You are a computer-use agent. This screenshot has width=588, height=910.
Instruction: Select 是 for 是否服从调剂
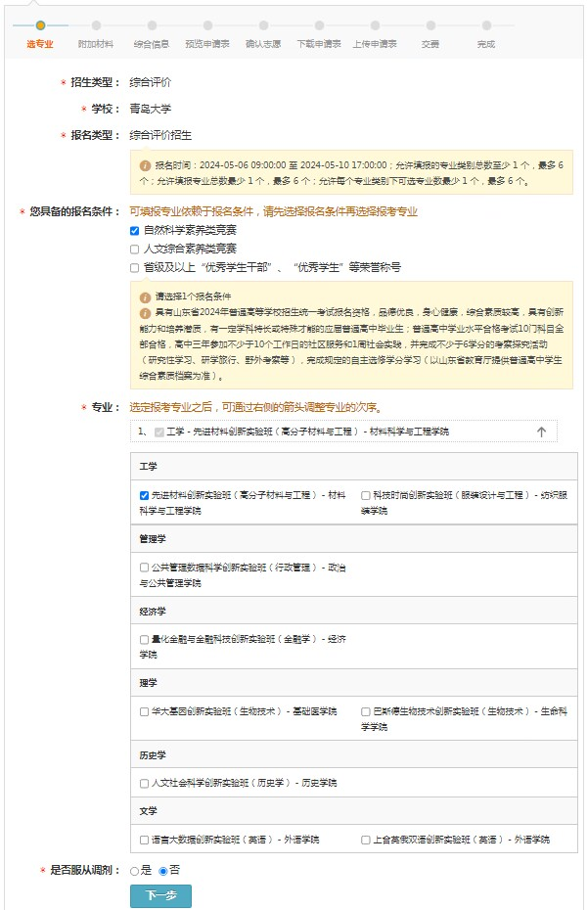coord(135,870)
